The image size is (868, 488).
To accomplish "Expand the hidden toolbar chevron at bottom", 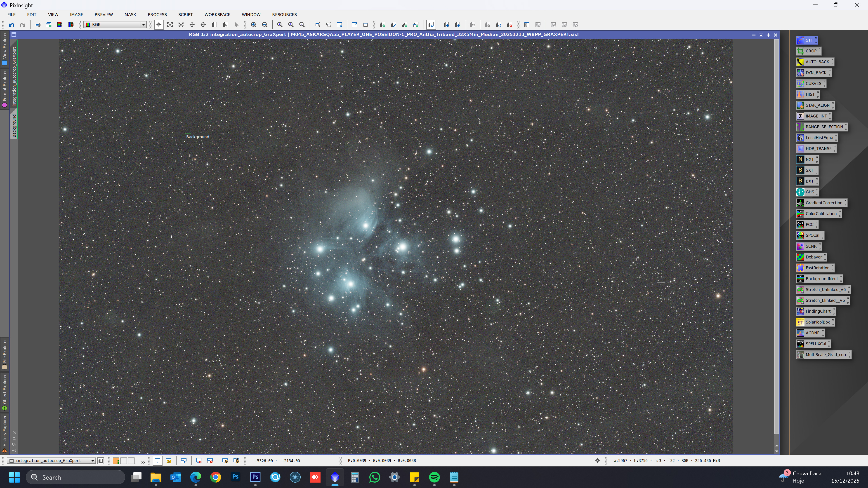I will click(x=143, y=462).
